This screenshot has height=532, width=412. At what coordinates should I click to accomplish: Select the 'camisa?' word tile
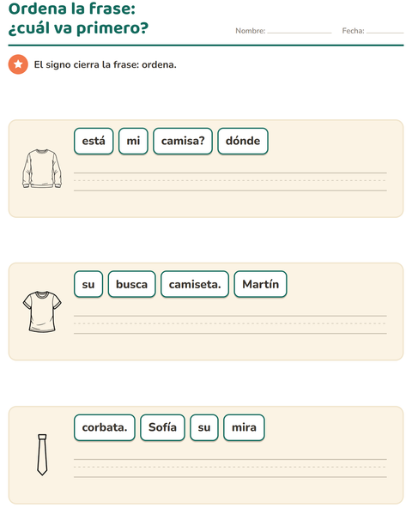point(183,141)
